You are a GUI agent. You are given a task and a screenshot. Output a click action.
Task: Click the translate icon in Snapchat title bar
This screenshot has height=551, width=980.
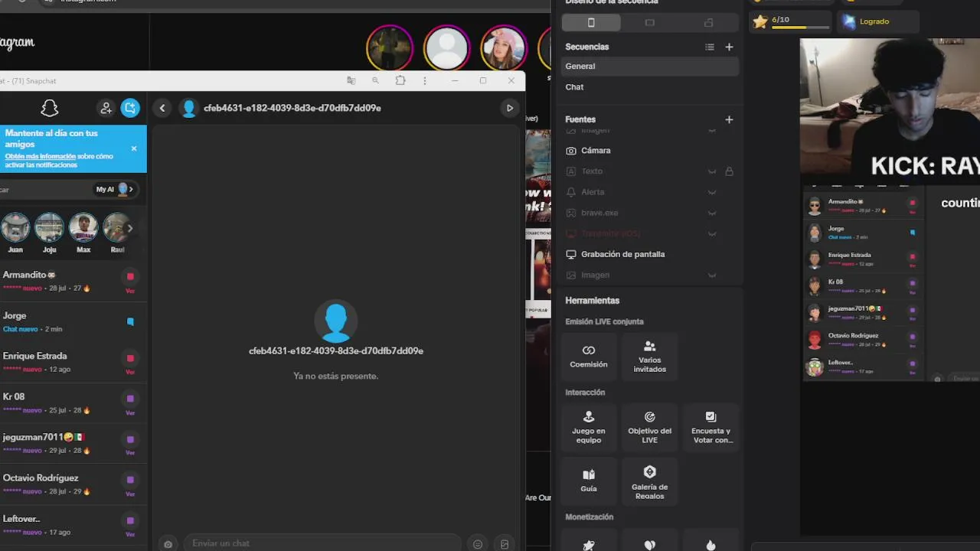(351, 80)
